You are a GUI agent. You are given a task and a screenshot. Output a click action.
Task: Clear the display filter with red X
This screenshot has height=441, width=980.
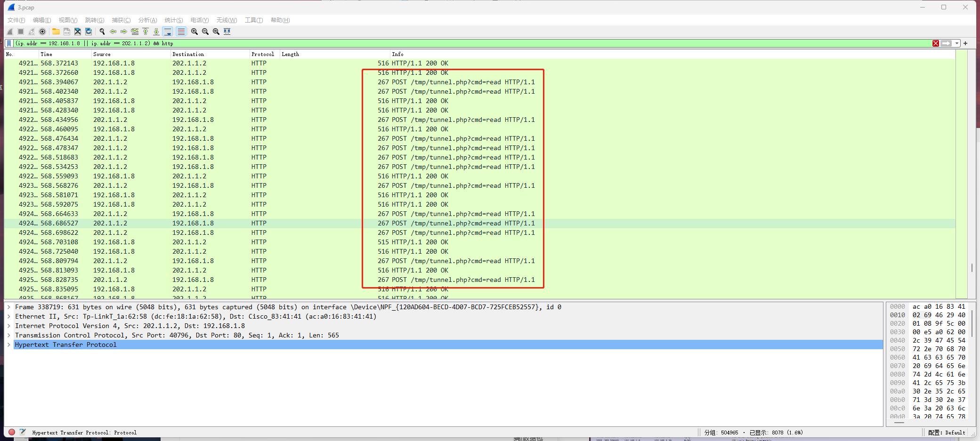[x=935, y=43]
